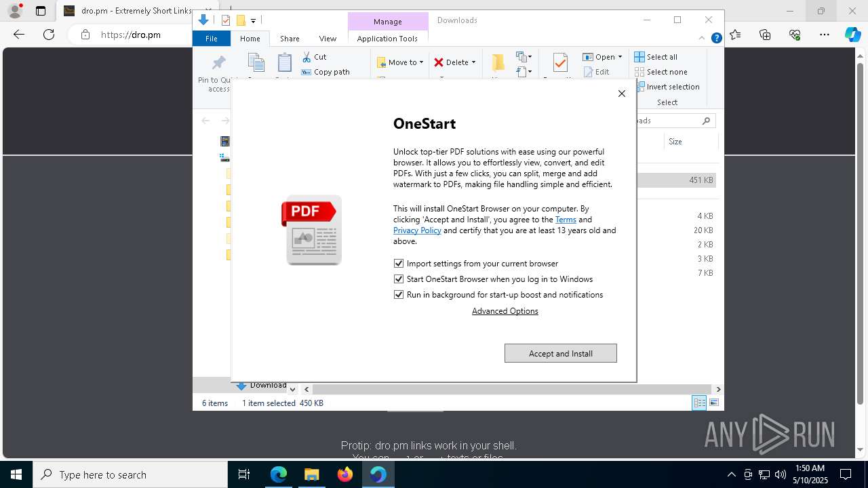The width and height of the screenshot is (868, 488).
Task: Open Edge Collections icon
Action: (x=765, y=35)
